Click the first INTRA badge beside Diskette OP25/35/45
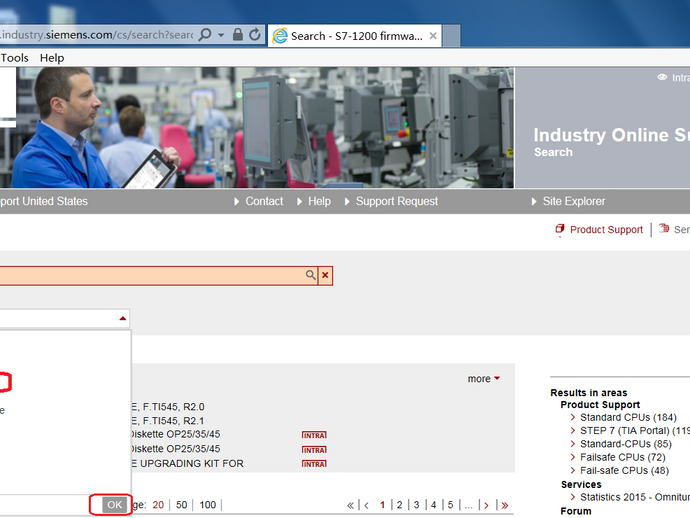Screen dimensions: 690x518 pos(314,435)
